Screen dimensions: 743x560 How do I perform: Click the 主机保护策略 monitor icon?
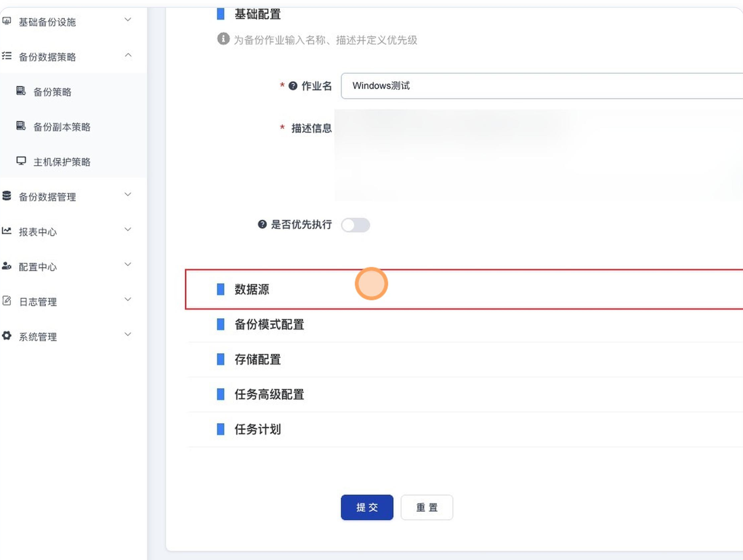[x=21, y=161]
